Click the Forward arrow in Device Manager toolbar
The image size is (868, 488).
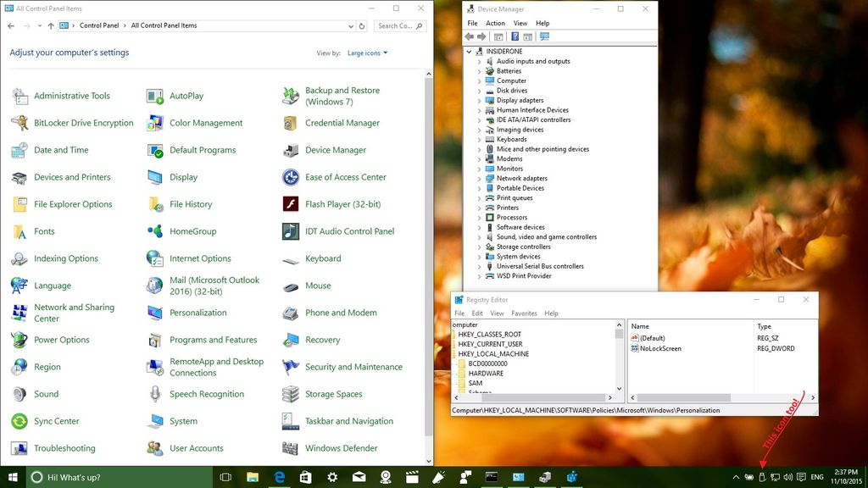[481, 36]
